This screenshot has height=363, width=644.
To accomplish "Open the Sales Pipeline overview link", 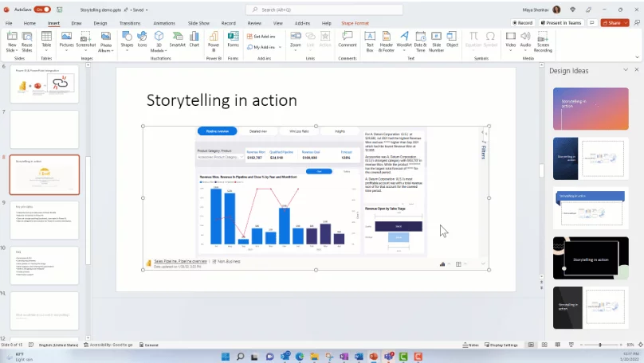I will point(180,260).
